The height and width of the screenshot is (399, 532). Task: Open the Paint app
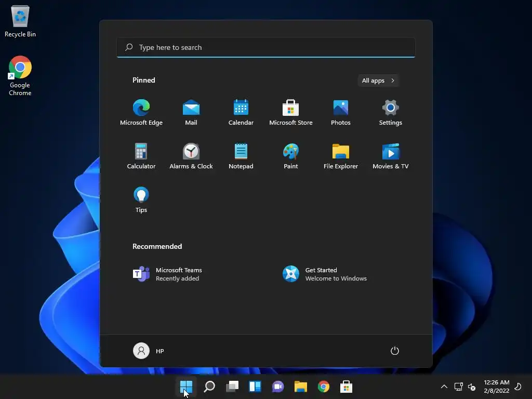pyautogui.click(x=291, y=156)
